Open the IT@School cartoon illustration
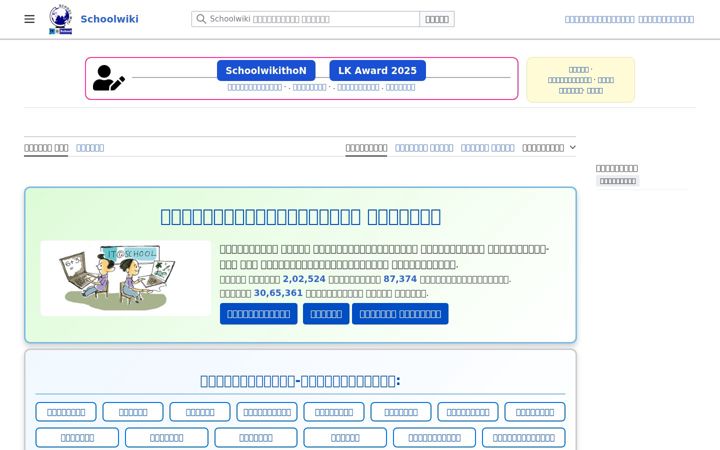Screen dimensions: 720x450 click(125, 278)
